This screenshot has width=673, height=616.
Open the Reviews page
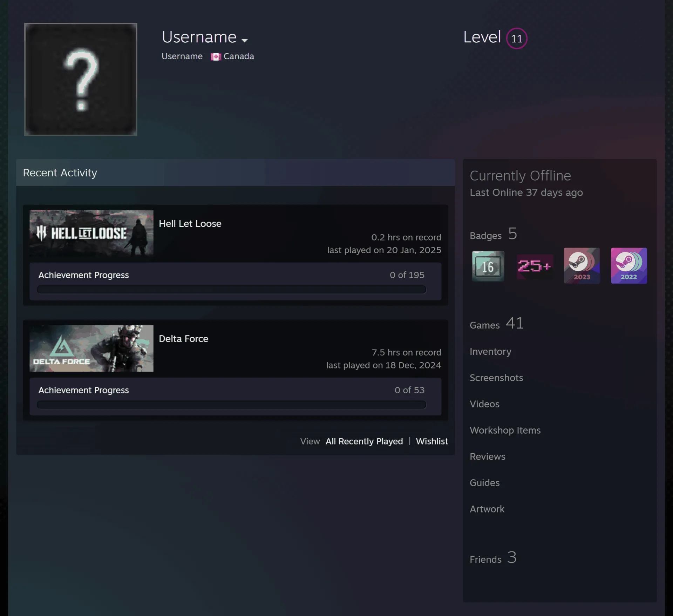[x=488, y=456]
